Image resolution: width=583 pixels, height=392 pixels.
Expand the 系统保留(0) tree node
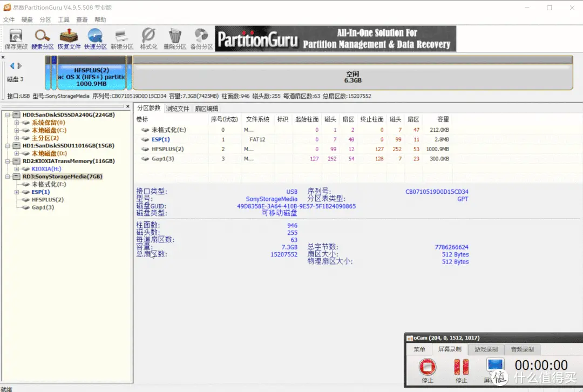[16, 123]
